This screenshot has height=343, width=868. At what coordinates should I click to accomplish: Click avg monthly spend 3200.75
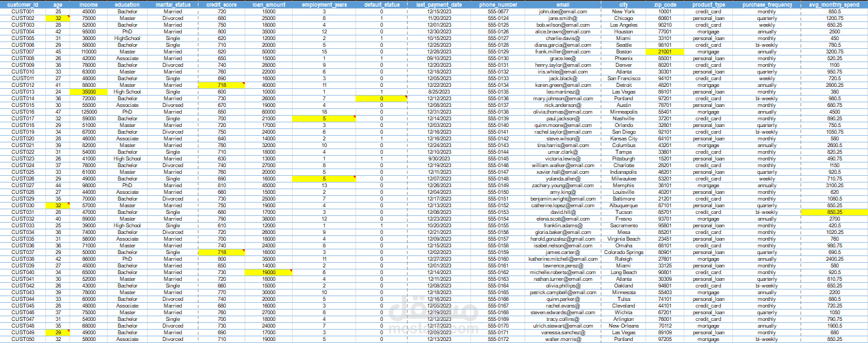pyautogui.click(x=833, y=51)
